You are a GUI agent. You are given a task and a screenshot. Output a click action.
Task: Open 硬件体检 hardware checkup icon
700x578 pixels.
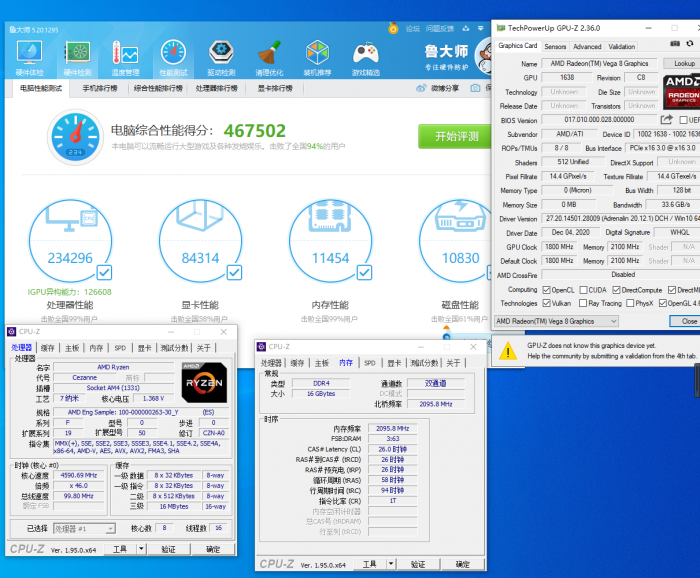30,57
